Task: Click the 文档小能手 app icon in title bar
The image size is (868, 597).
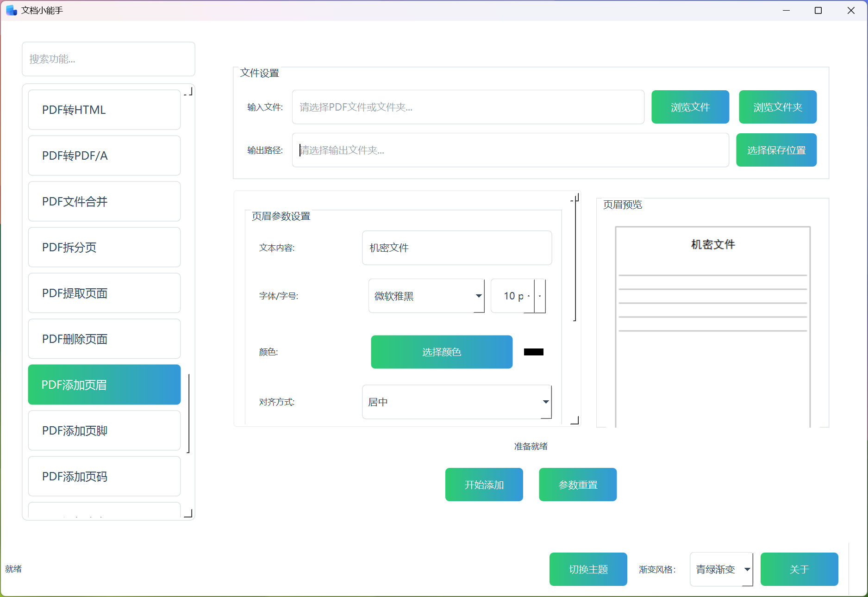Action: (x=11, y=10)
